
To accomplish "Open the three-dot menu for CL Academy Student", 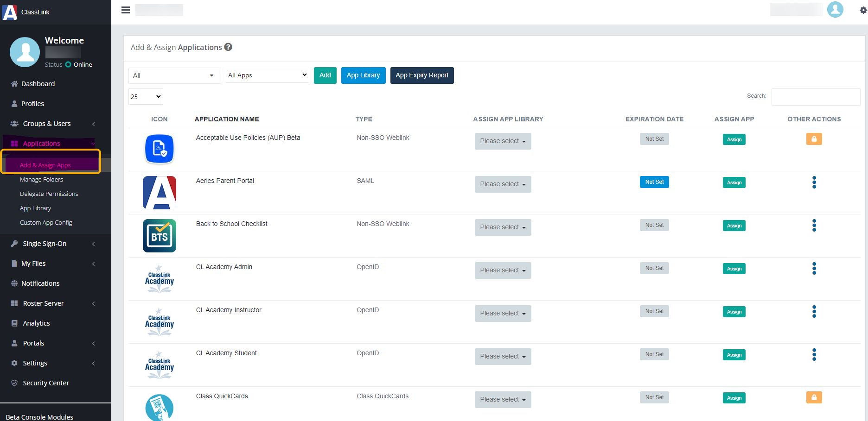I will pyautogui.click(x=814, y=355).
